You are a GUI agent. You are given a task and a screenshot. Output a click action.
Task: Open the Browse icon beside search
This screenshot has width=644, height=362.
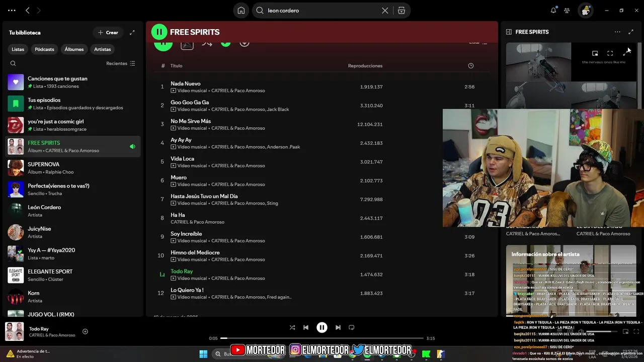pyautogui.click(x=401, y=11)
